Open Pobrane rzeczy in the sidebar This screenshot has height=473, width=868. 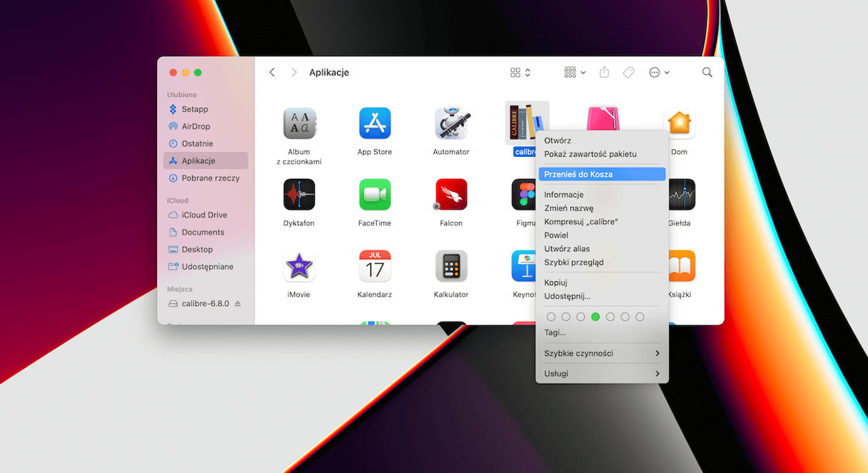(x=206, y=178)
